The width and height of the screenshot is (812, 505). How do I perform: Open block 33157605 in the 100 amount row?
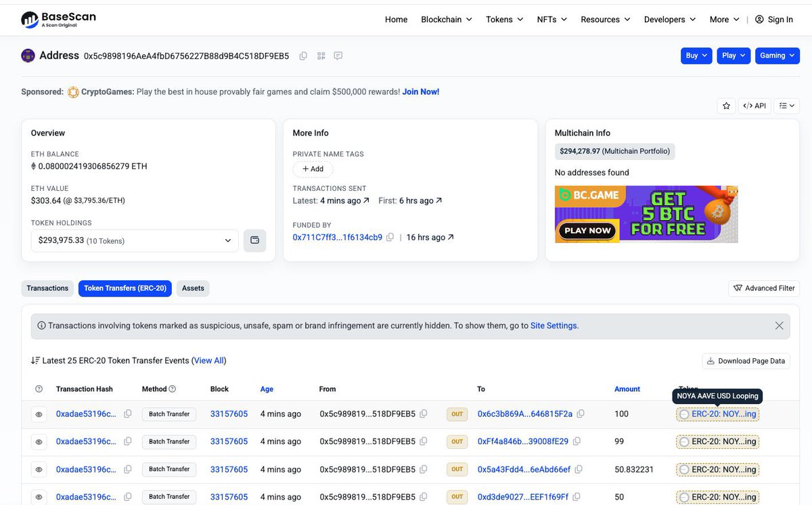tap(229, 414)
